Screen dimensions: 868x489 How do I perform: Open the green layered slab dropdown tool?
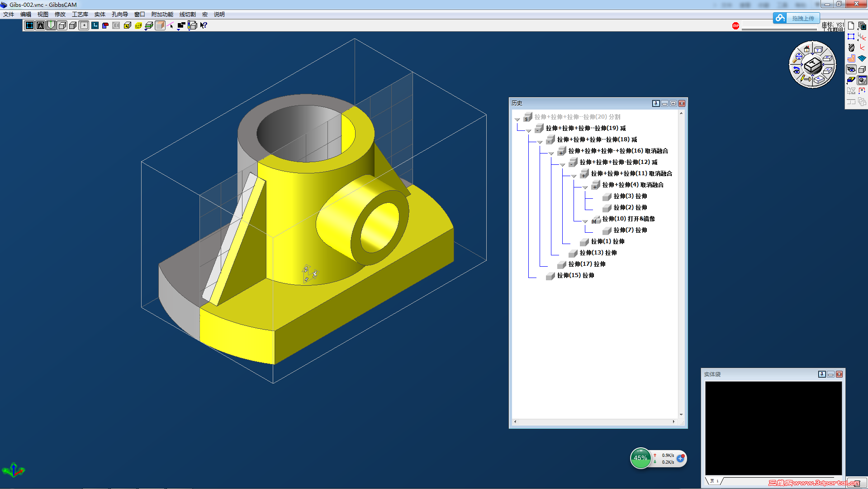149,25
